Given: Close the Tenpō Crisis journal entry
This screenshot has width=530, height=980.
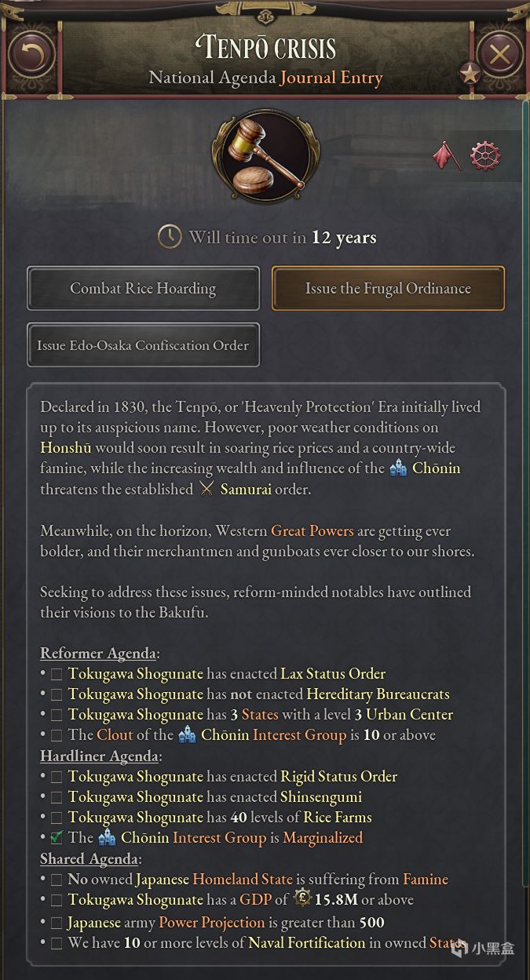Looking at the screenshot, I should [499, 54].
